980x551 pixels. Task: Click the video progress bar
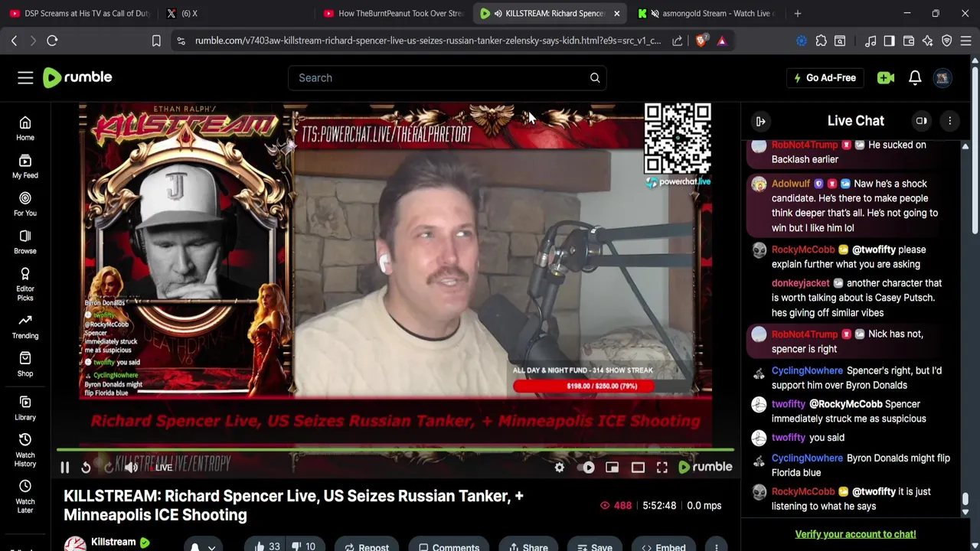[x=395, y=449]
